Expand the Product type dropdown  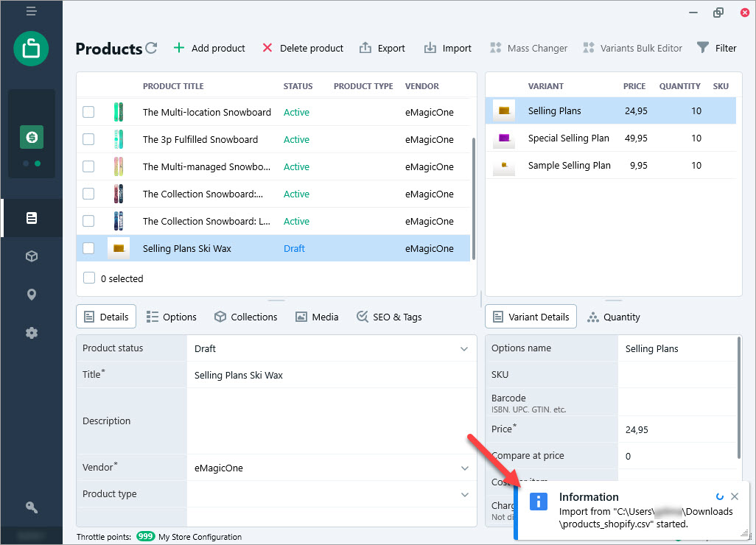[x=464, y=494]
